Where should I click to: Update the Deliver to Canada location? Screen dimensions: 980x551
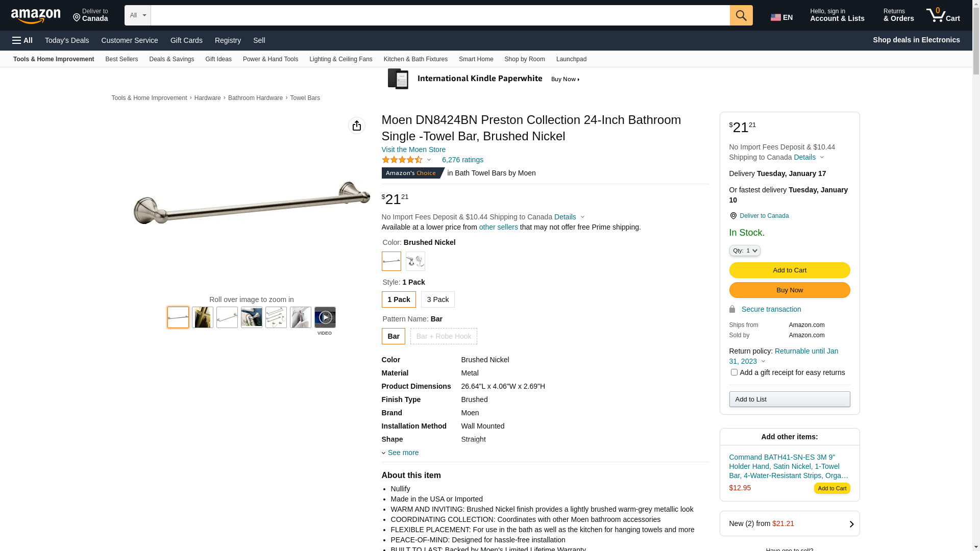point(90,15)
